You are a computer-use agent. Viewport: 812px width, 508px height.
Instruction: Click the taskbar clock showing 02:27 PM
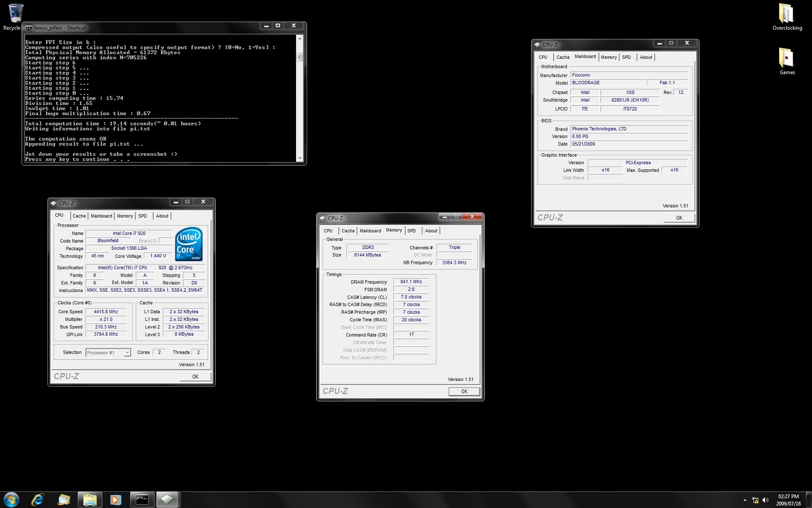[x=789, y=500]
